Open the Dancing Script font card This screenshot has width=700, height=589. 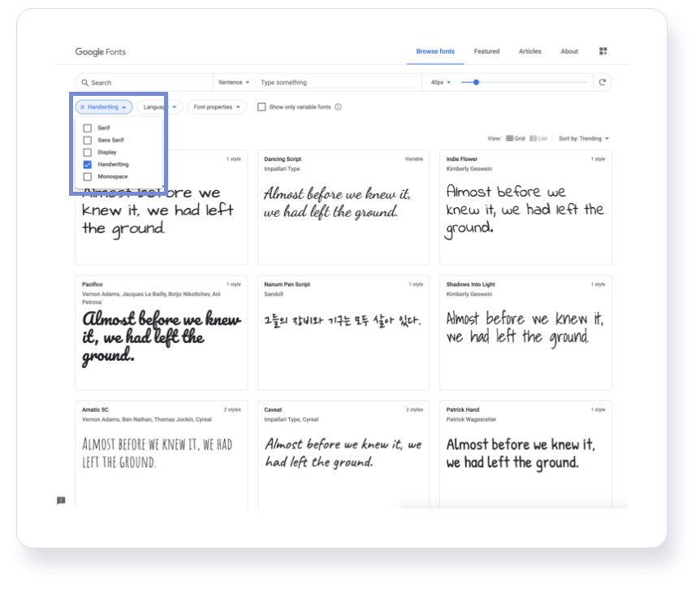point(344,208)
